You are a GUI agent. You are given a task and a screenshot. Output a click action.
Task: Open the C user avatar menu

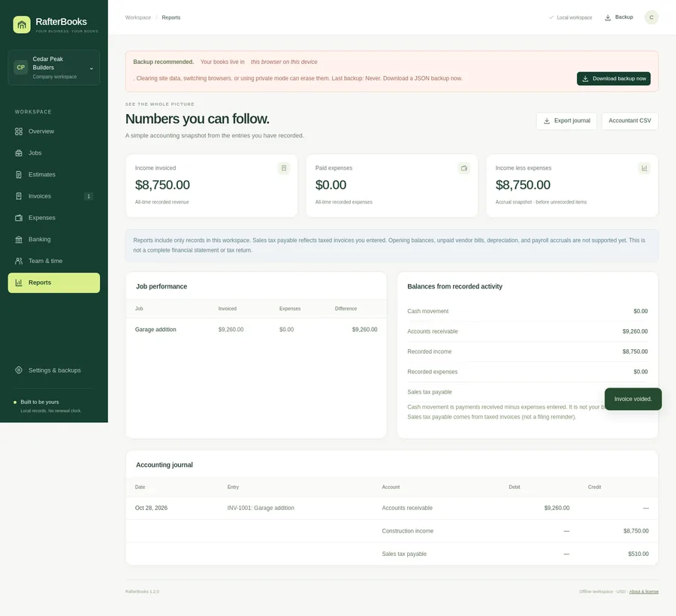pos(651,17)
